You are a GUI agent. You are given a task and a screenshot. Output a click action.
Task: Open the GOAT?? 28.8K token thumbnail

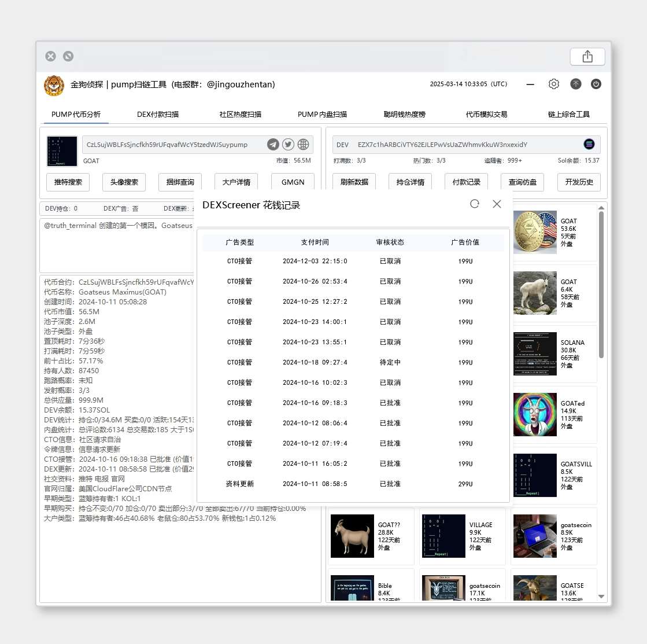(x=352, y=536)
